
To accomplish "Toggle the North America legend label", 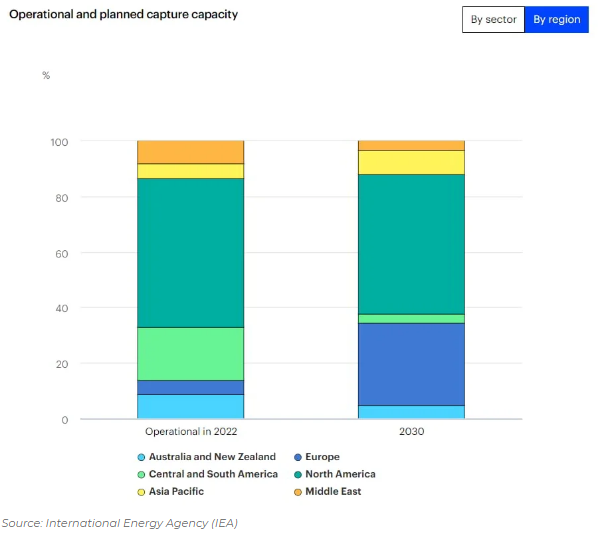I will (342, 474).
